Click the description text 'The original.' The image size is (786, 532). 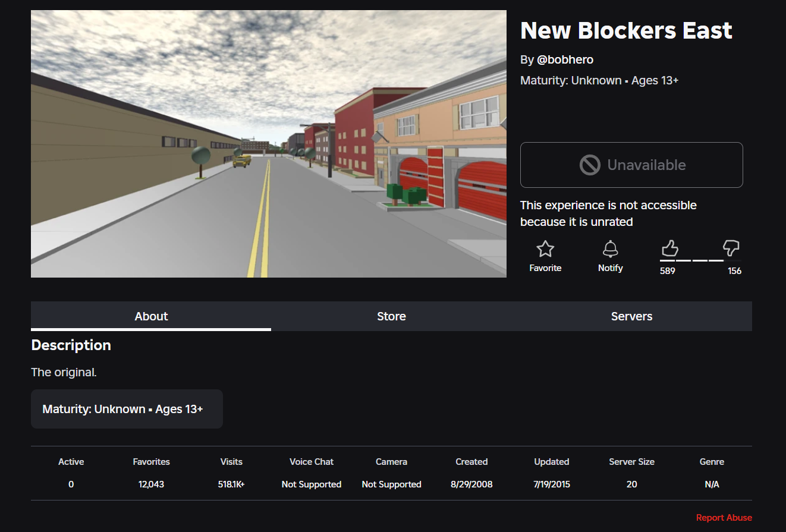pyautogui.click(x=64, y=373)
